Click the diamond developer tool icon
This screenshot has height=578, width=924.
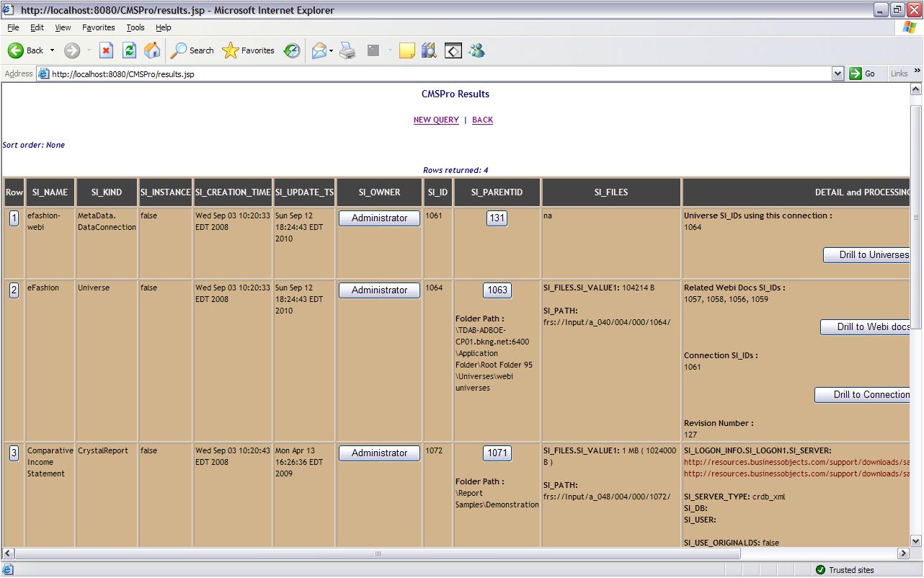pyautogui.click(x=453, y=50)
